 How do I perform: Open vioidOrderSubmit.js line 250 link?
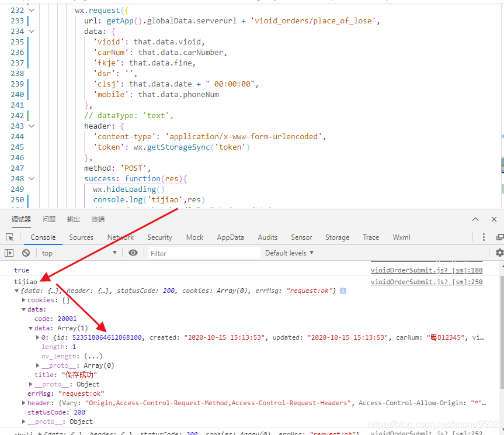pyautogui.click(x=426, y=282)
